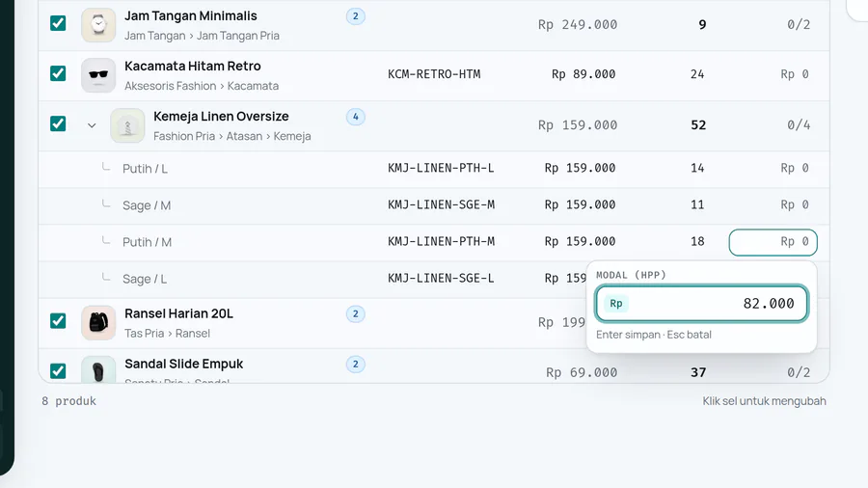Click the total stock 52 for Kemeja Linen Oversize

698,125
